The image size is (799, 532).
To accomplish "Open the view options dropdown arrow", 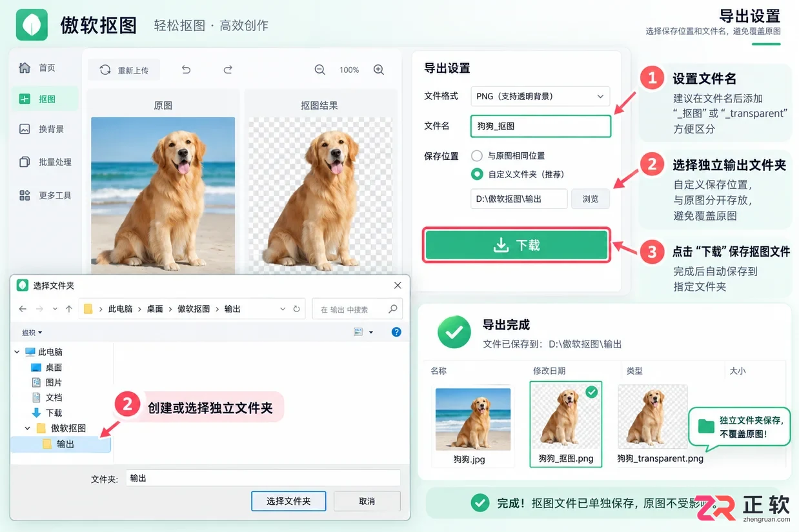I will pos(371,333).
